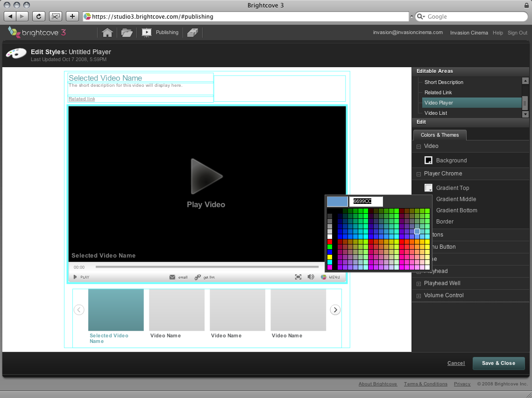The height and width of the screenshot is (398, 532).
Task: Open the Background color swatch
Action: tap(428, 161)
